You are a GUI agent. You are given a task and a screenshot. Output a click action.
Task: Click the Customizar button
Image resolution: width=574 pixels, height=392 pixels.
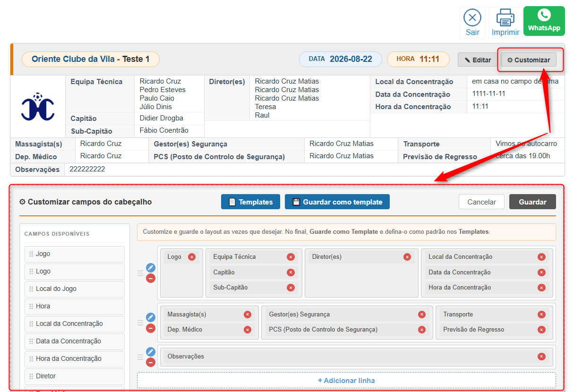click(x=528, y=60)
